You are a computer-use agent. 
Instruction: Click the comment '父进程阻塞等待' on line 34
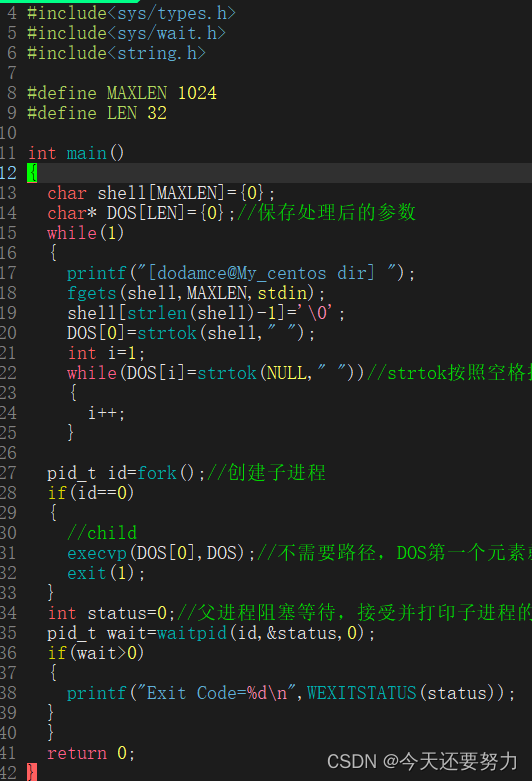pos(266,613)
